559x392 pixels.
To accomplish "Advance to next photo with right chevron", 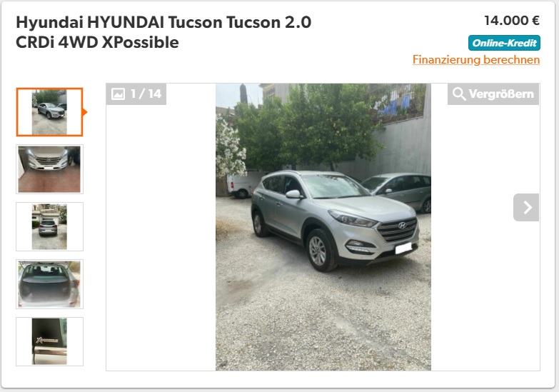I will (526, 207).
